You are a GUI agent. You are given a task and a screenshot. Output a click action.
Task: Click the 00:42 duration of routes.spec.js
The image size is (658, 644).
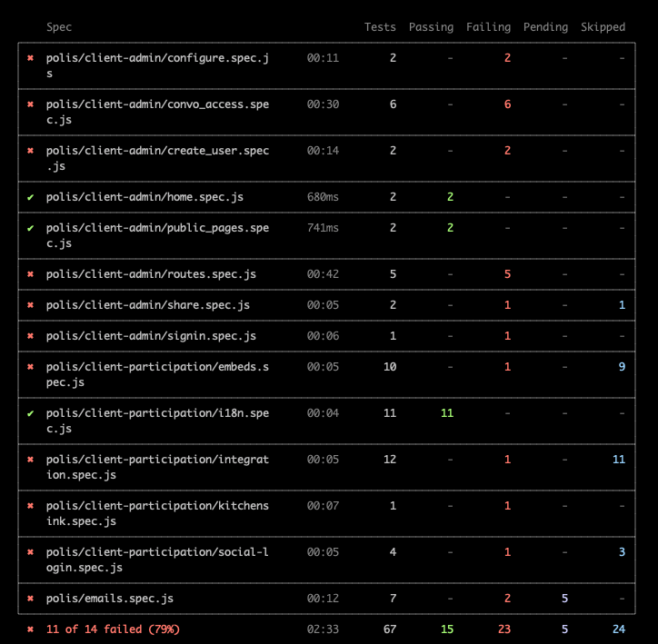[323, 274]
